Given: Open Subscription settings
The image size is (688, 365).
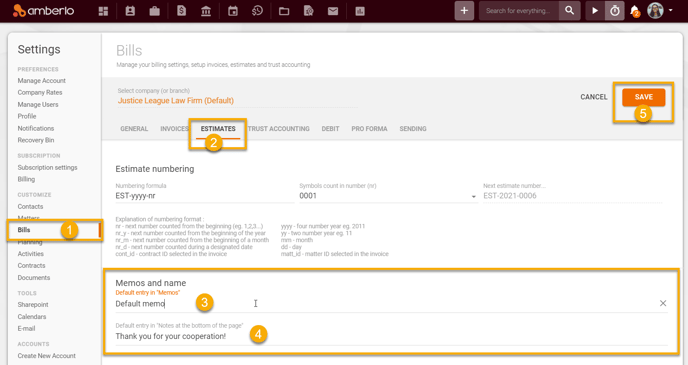Looking at the screenshot, I should click(47, 168).
